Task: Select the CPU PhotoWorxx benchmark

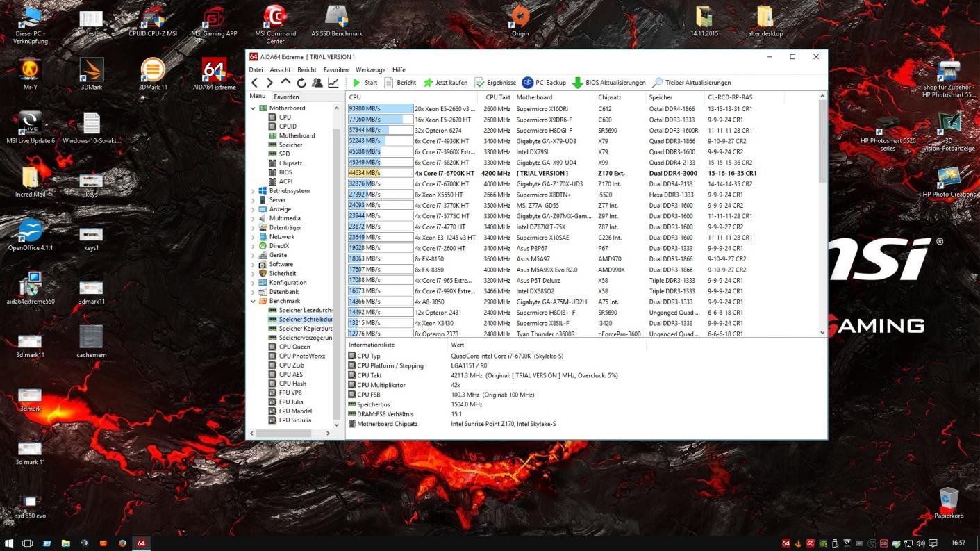Action: coord(302,356)
